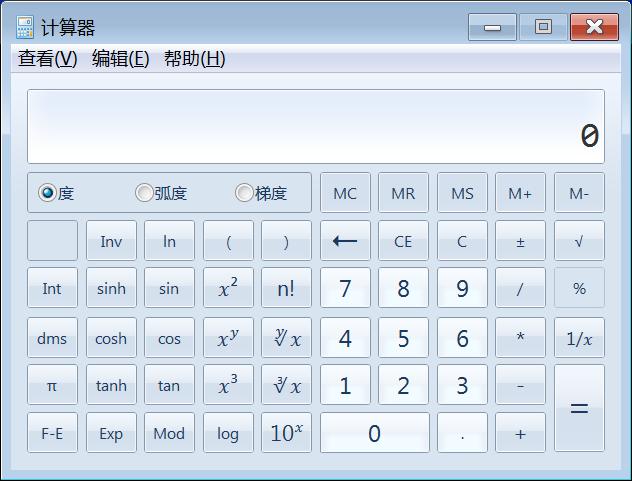Open the 帮助(H) menu

point(194,59)
